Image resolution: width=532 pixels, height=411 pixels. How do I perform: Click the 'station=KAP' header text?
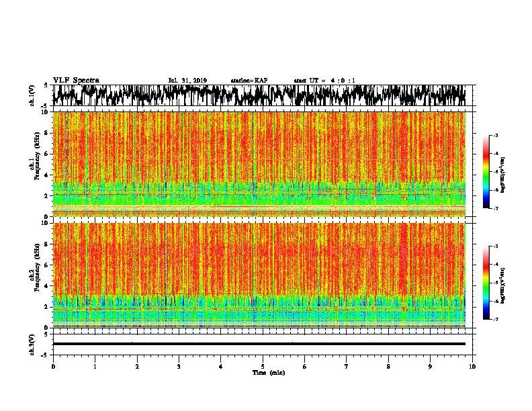click(x=249, y=81)
